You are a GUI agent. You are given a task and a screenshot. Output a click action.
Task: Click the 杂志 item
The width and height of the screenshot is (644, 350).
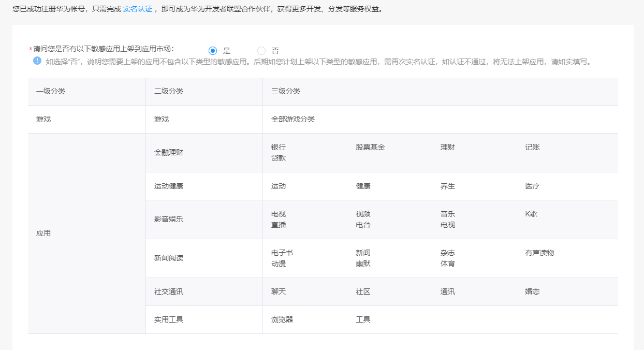coord(448,253)
